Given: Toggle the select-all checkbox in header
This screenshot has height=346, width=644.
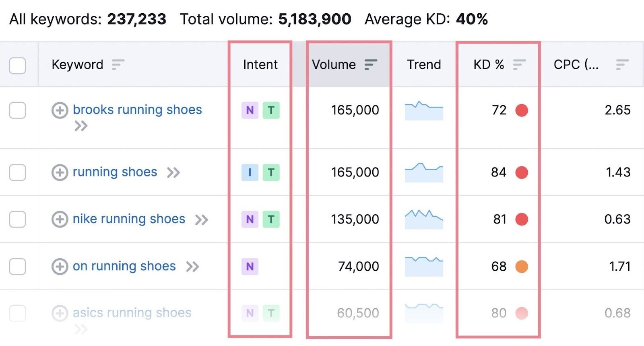Looking at the screenshot, I should point(18,65).
